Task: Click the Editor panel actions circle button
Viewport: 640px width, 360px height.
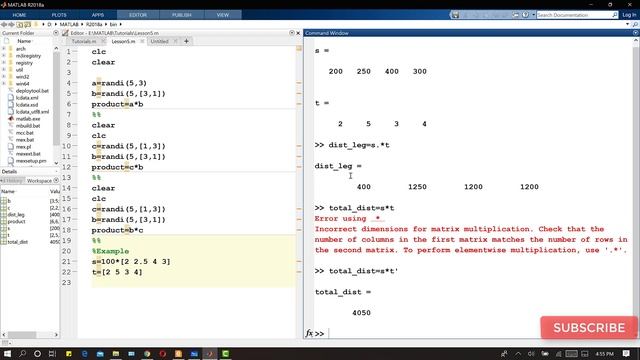Action: pyautogui.click(x=291, y=33)
